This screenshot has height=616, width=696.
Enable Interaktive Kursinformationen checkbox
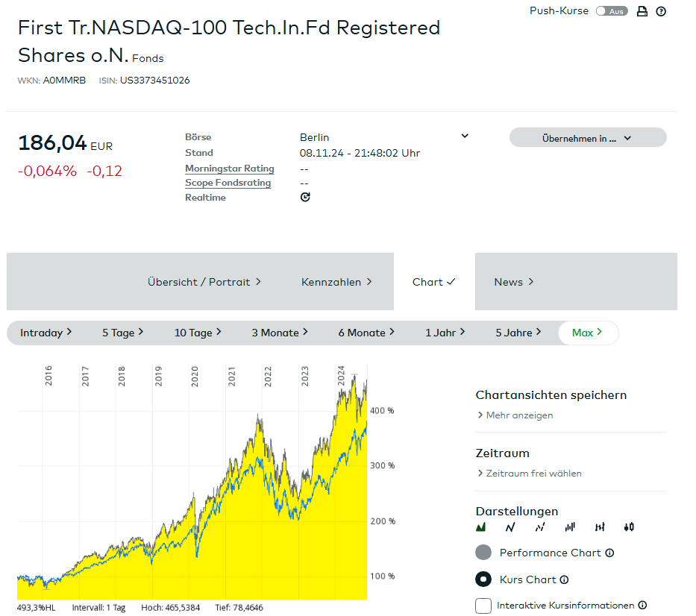click(483, 606)
